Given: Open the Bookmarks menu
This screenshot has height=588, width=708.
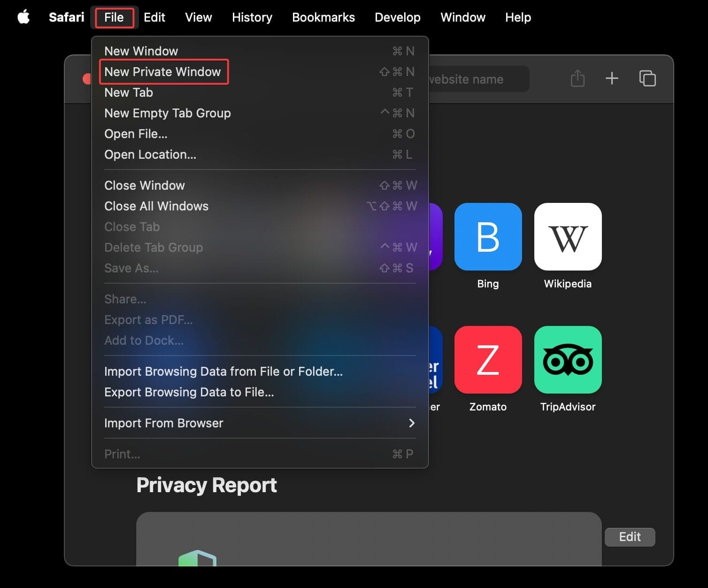Looking at the screenshot, I should pyautogui.click(x=323, y=17).
